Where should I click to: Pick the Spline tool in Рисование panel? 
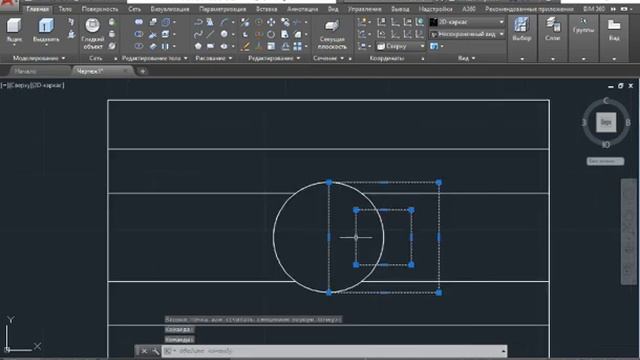(198, 34)
